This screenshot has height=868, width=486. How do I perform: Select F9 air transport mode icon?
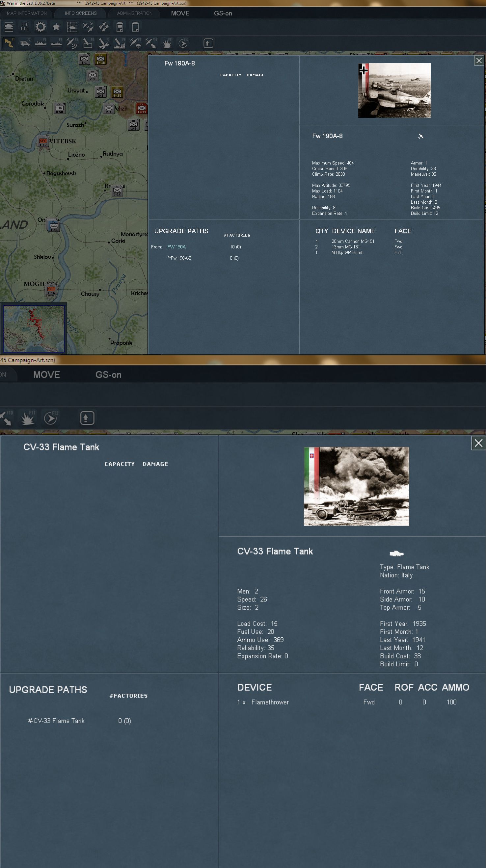tap(136, 43)
